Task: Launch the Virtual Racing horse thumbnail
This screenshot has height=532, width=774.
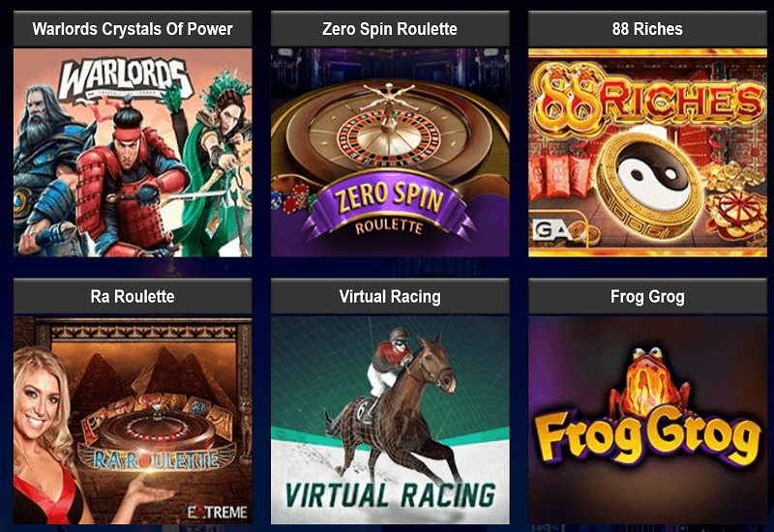Action: pyautogui.click(x=390, y=420)
